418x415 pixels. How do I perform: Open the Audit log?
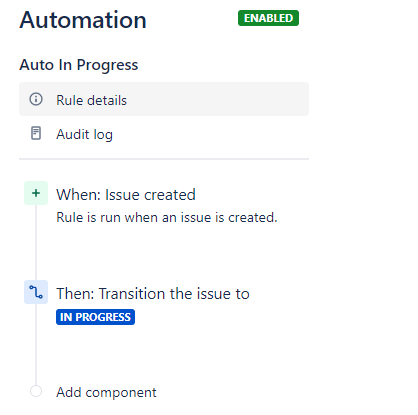coord(84,134)
